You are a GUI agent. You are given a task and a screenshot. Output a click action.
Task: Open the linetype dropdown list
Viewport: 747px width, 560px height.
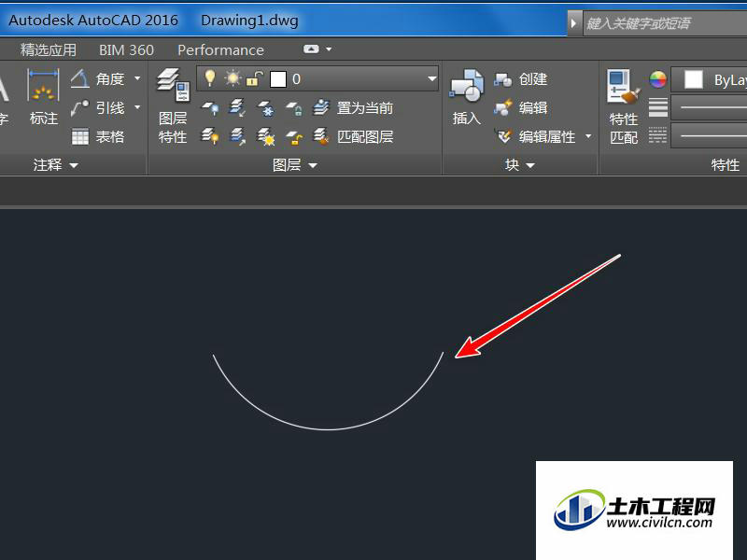coord(709,135)
